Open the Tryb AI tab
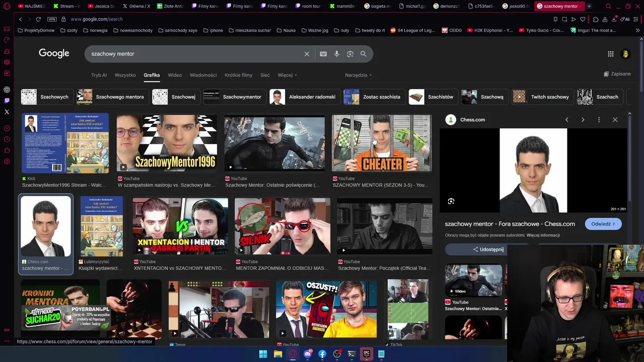Viewport: 644px width, 362px height. [x=99, y=75]
